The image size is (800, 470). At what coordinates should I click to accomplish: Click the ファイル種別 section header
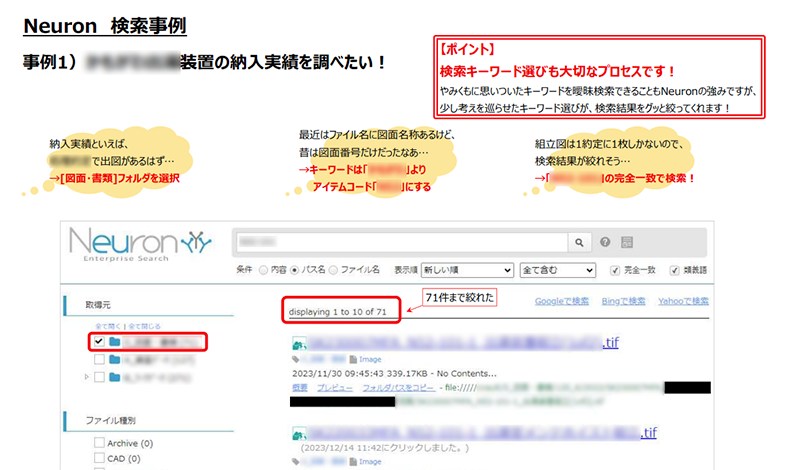pos(110,420)
